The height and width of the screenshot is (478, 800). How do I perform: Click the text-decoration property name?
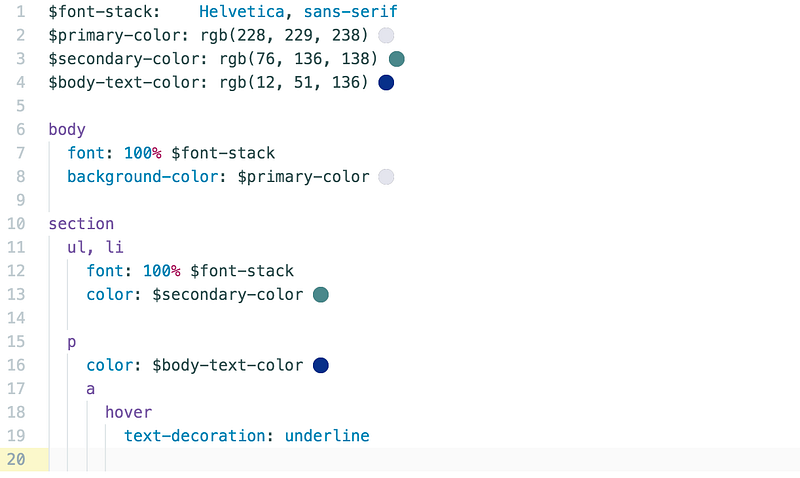point(194,436)
